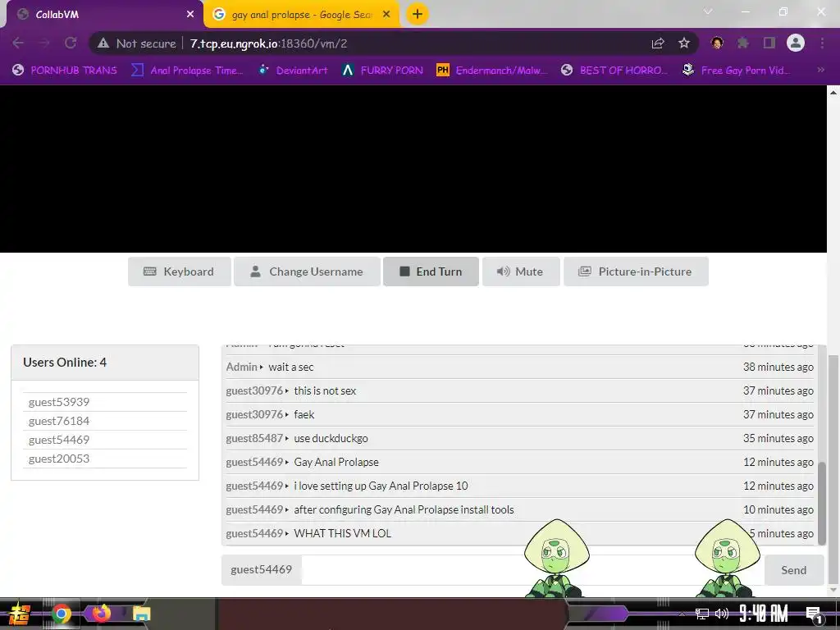Open Firefox from the taskbar
This screenshot has width=840, height=630.
[100, 613]
